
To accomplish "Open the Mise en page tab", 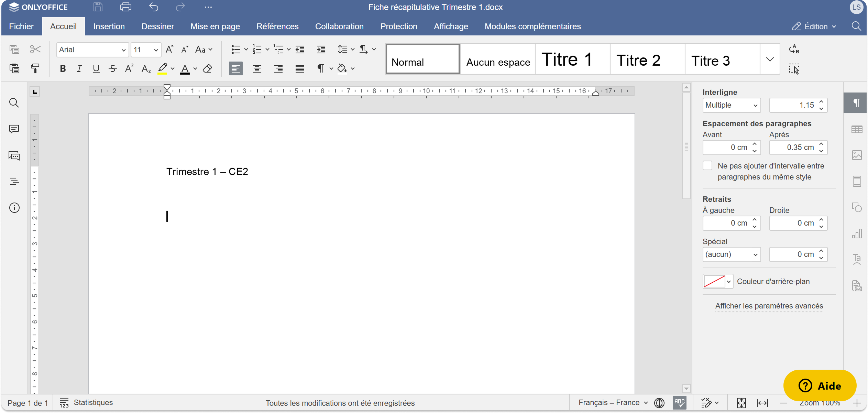I will point(215,26).
